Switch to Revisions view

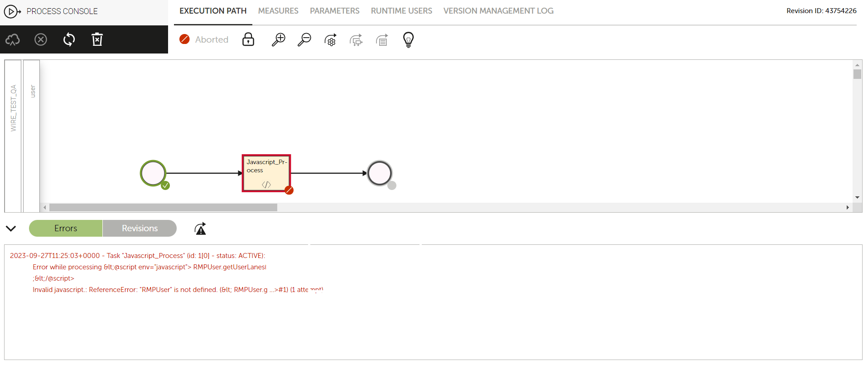140,228
